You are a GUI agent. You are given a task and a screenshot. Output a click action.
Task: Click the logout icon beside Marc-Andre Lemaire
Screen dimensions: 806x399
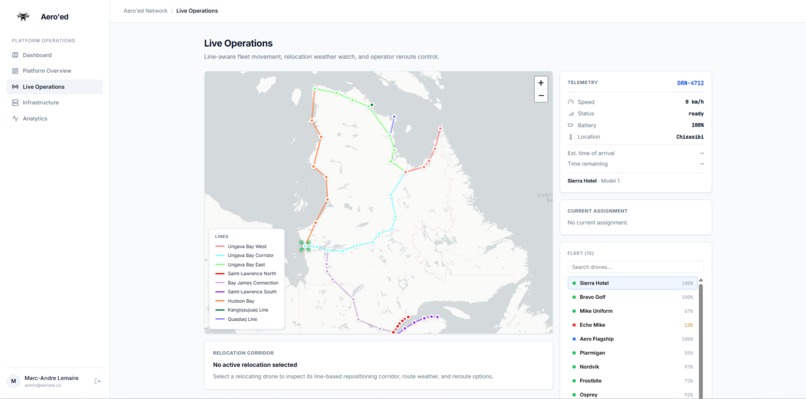tap(98, 381)
